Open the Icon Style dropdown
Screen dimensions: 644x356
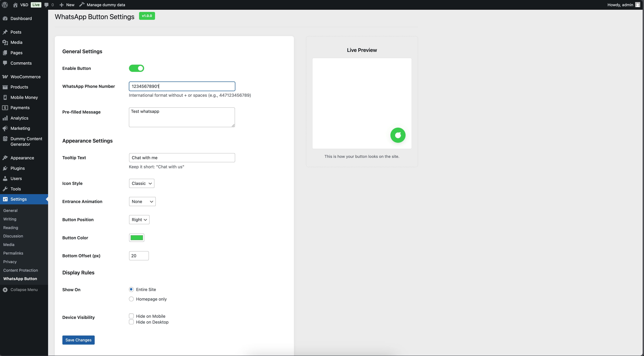[x=142, y=184]
